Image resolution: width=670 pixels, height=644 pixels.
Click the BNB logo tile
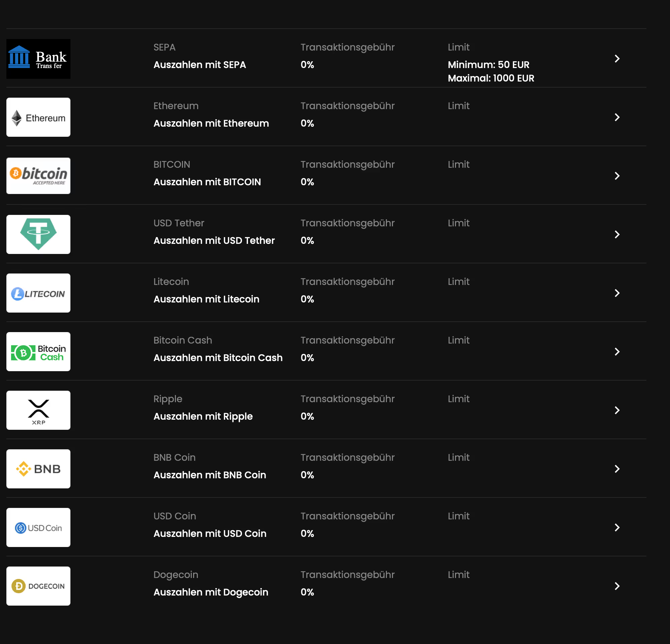(x=38, y=469)
